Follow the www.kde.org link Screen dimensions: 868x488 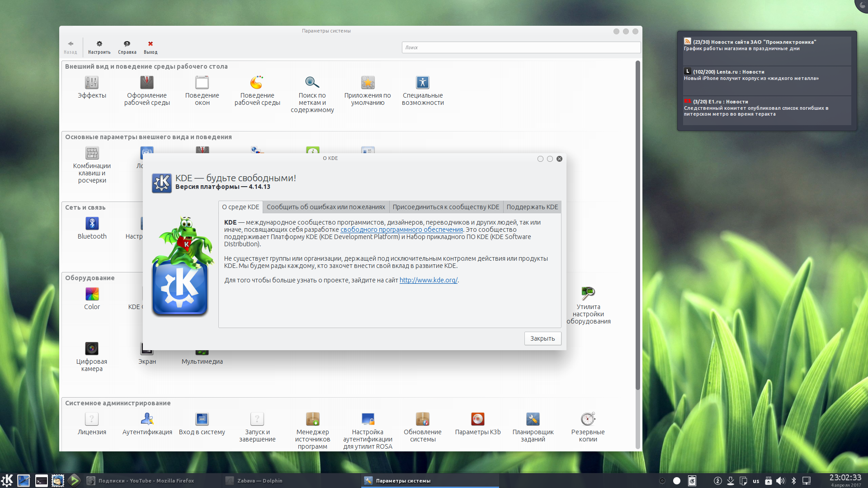tap(428, 280)
